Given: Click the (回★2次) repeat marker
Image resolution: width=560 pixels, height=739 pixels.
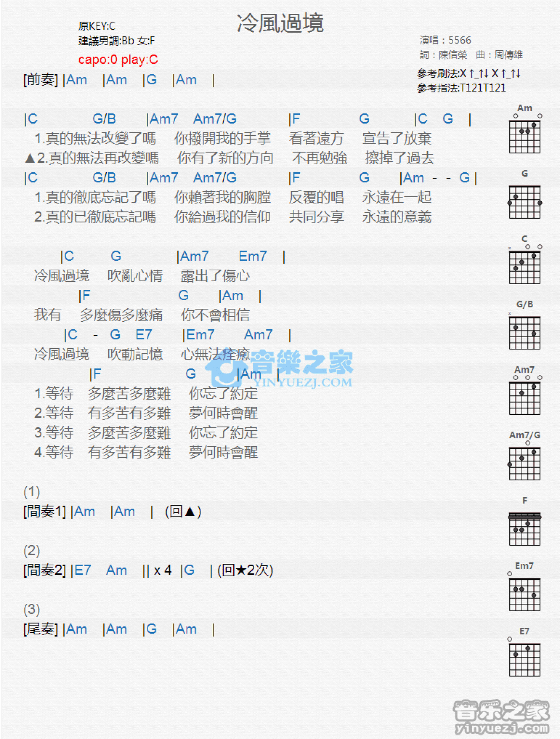Looking at the screenshot, I should point(245,570).
